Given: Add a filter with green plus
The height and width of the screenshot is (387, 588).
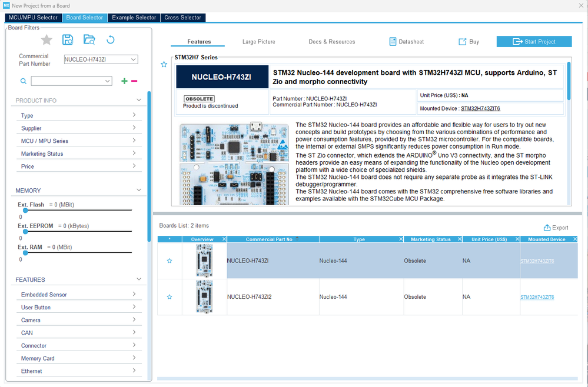Looking at the screenshot, I should click(x=125, y=81).
